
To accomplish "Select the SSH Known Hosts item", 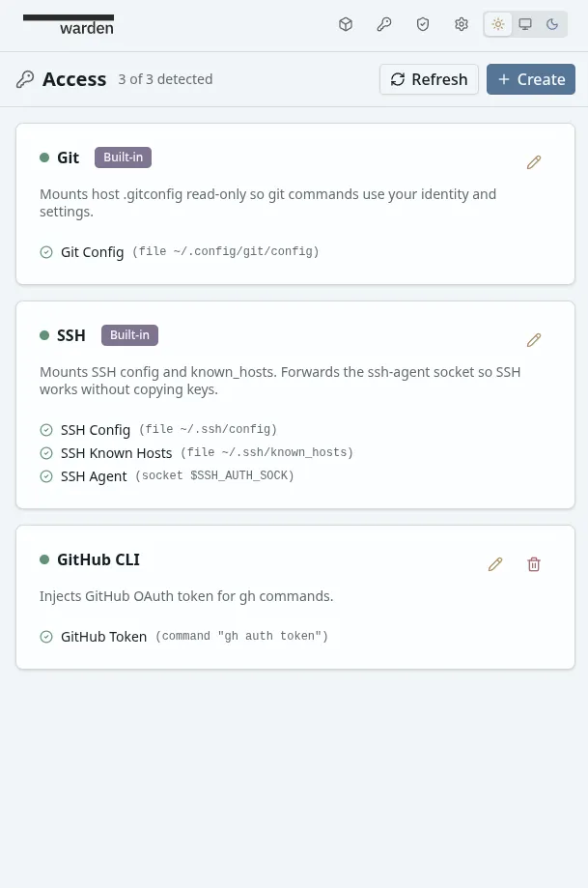I will coord(116,453).
